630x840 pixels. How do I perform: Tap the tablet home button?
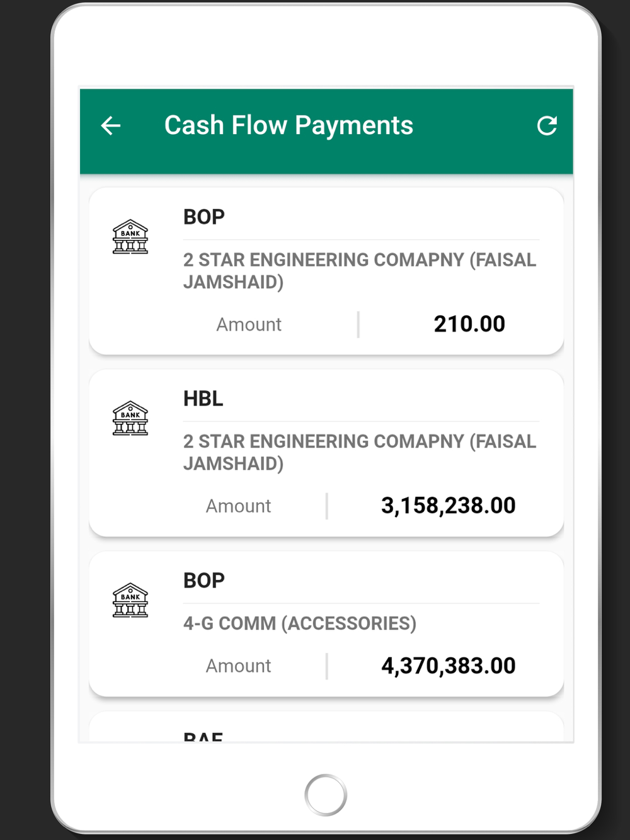tap(326, 795)
